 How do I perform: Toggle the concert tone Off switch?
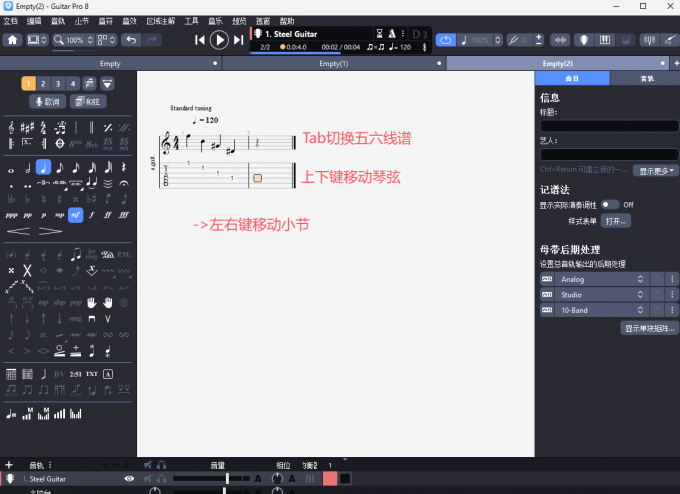pyautogui.click(x=610, y=205)
